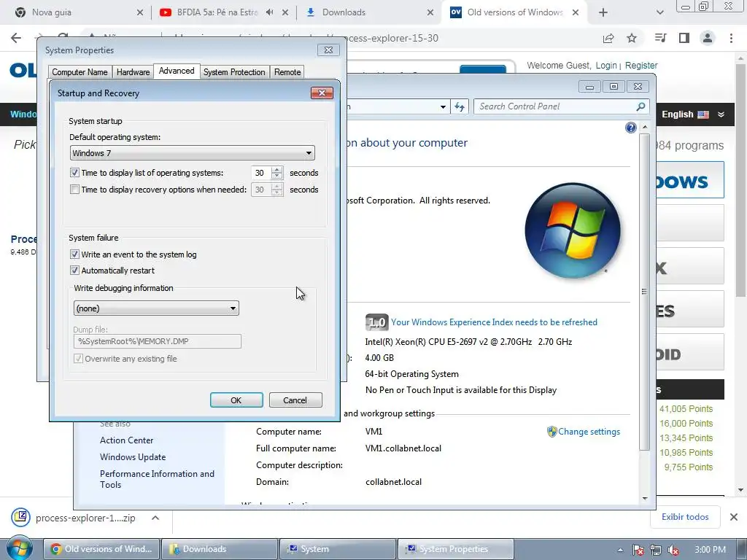Open Chrome's three-dot menu

click(x=731, y=38)
